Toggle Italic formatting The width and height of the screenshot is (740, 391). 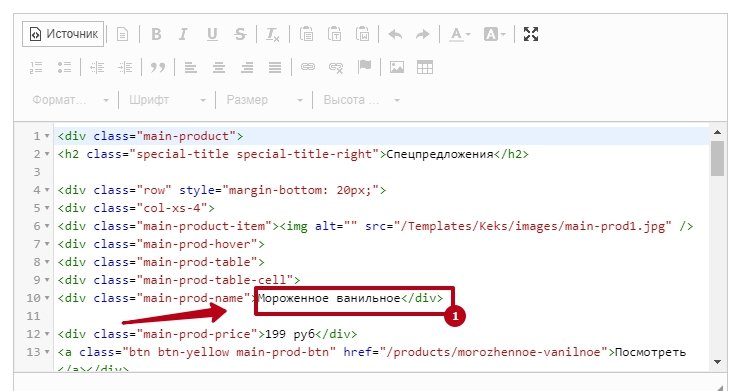183,34
